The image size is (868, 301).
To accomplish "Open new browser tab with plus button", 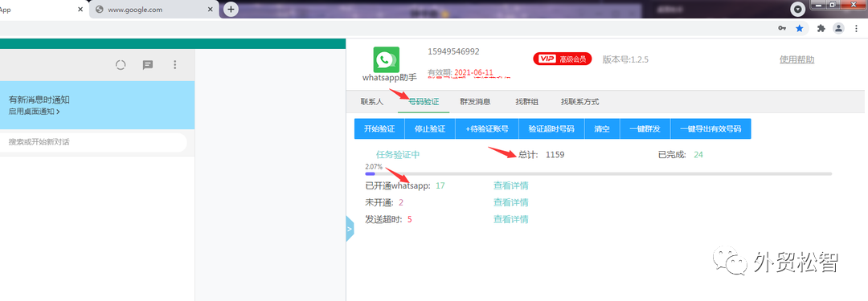I will click(x=231, y=10).
